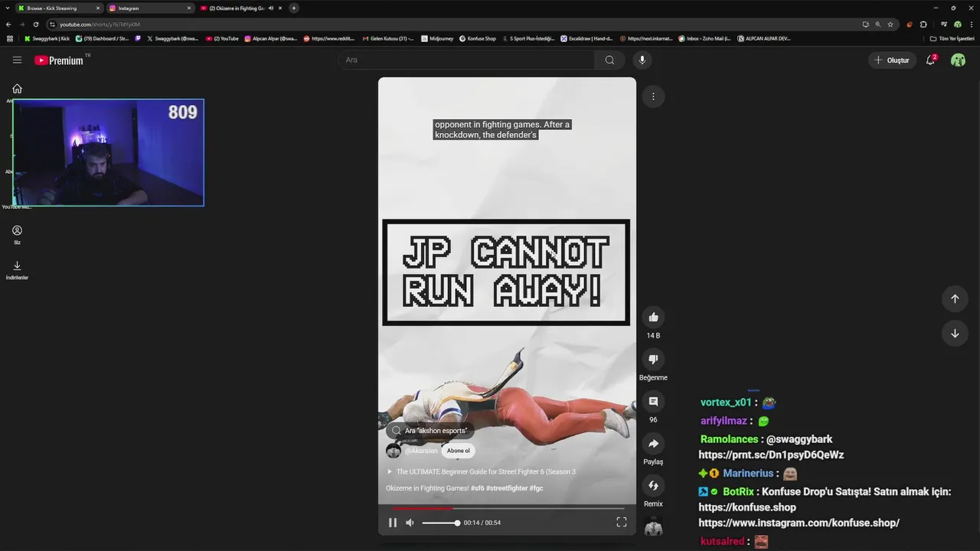This screenshot has height=551, width=980.
Task: Click the streamer webcam overlay
Action: pos(108,152)
